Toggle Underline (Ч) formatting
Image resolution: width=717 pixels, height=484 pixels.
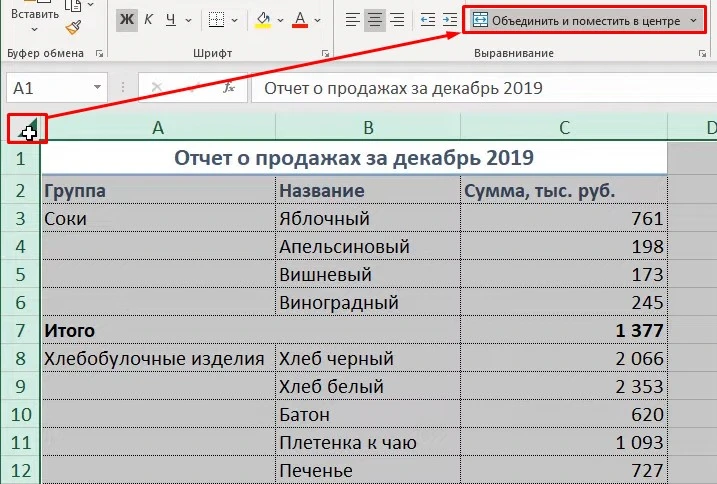171,20
